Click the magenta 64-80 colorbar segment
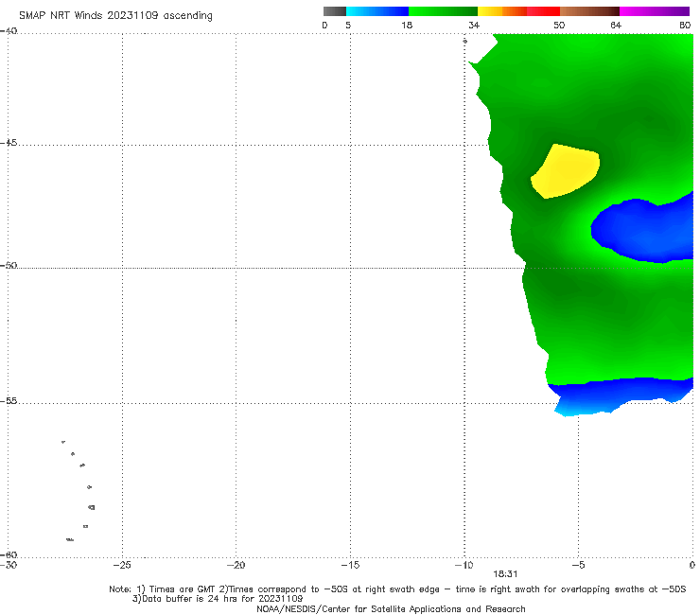This screenshot has width=700, height=615. point(655,11)
